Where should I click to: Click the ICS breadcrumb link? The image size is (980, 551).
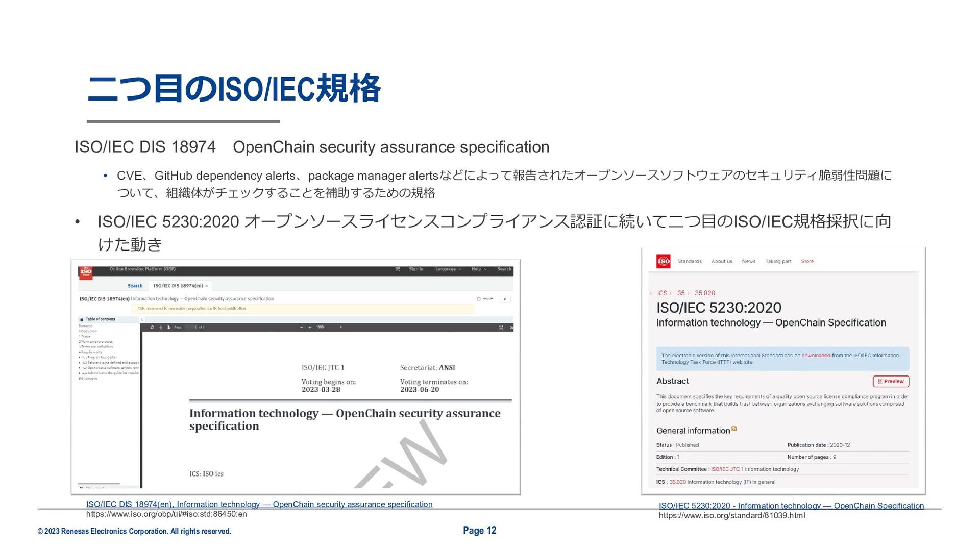point(662,293)
